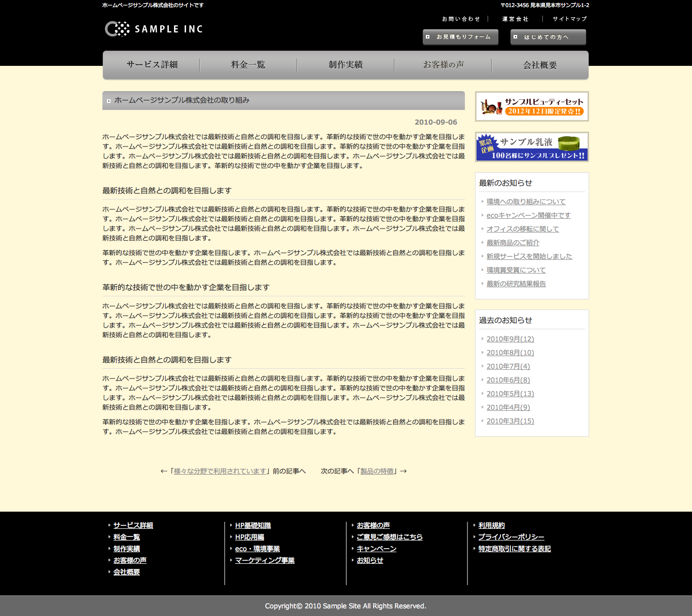Open the お客様の声 navigation tab

[443, 65]
